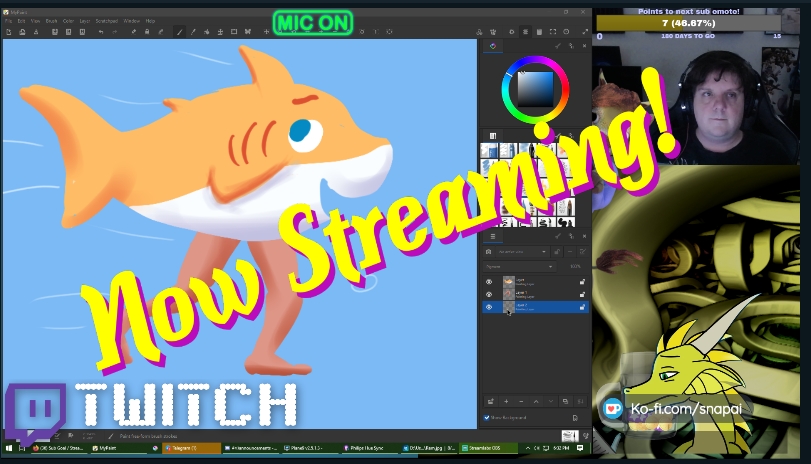Open the Window menu
The width and height of the screenshot is (811, 464).
point(131,21)
